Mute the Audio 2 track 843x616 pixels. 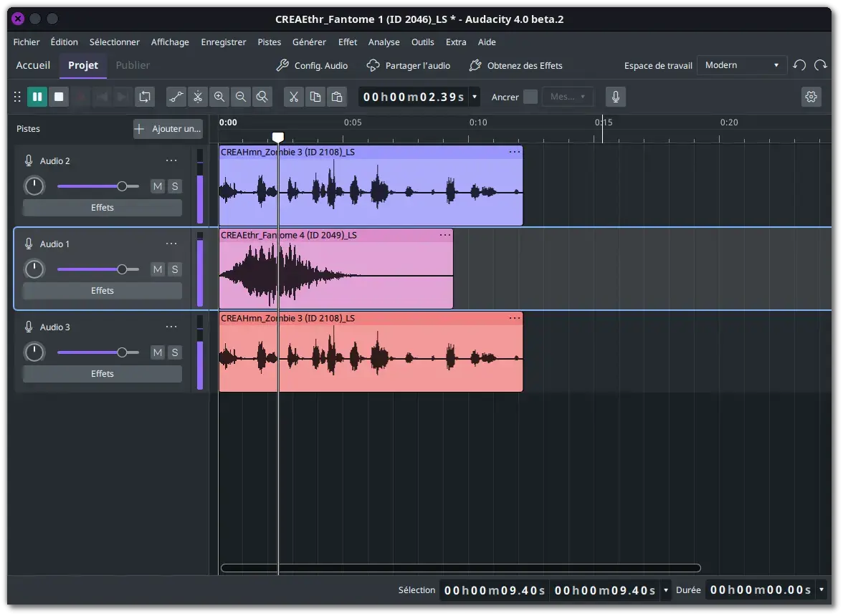[158, 187]
